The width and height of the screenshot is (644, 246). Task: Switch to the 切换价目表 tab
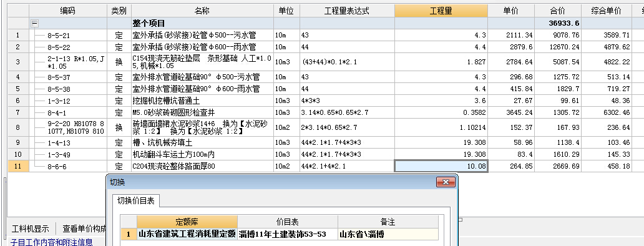click(136, 201)
